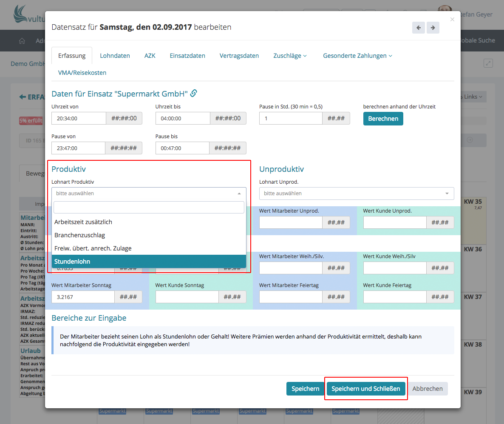Expand the Gesonderte Zahlungen menu
The width and height of the screenshot is (504, 424).
(x=357, y=56)
